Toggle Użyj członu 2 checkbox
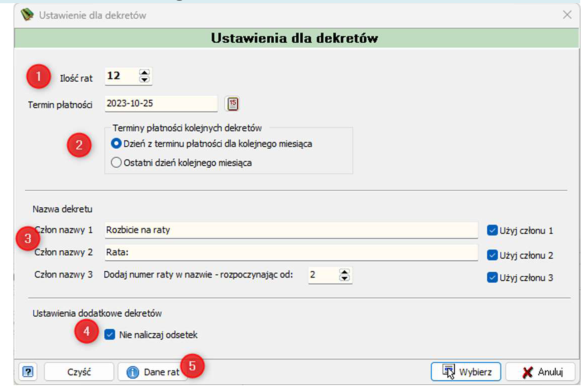Image resolution: width=581 pixels, height=386 pixels. (x=492, y=255)
